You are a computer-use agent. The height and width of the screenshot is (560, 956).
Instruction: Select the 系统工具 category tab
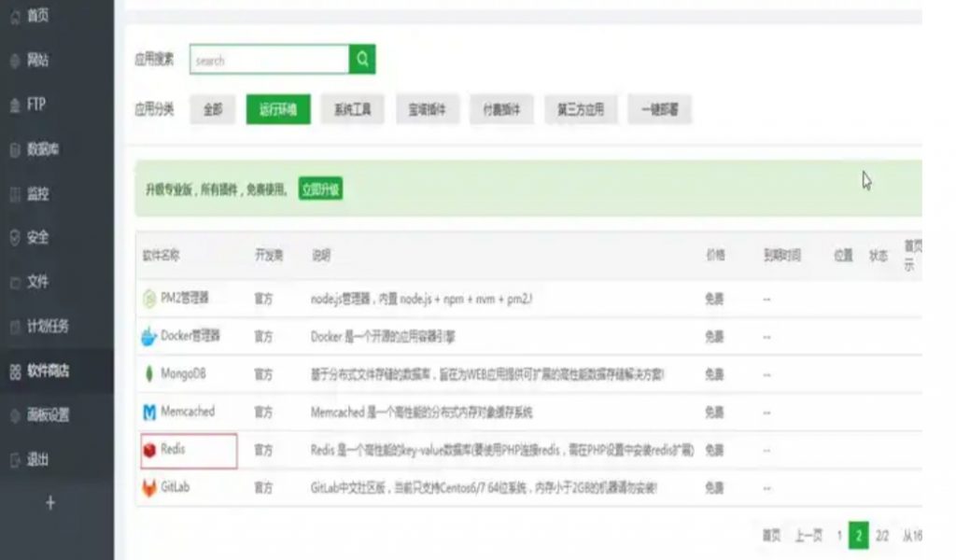tap(352, 110)
